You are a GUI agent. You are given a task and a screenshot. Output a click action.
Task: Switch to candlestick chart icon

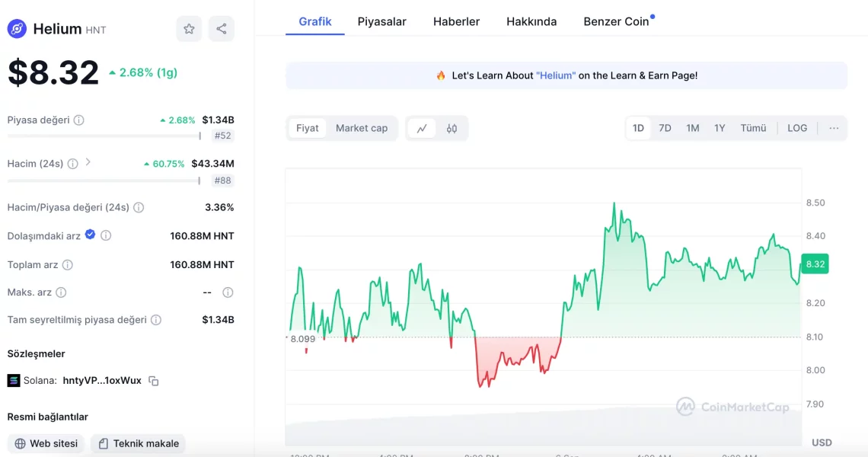click(452, 128)
